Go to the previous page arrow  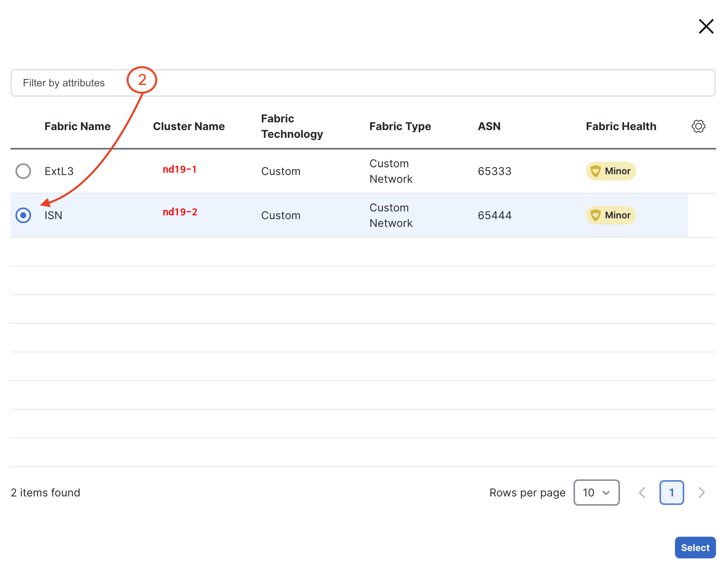[x=642, y=493]
